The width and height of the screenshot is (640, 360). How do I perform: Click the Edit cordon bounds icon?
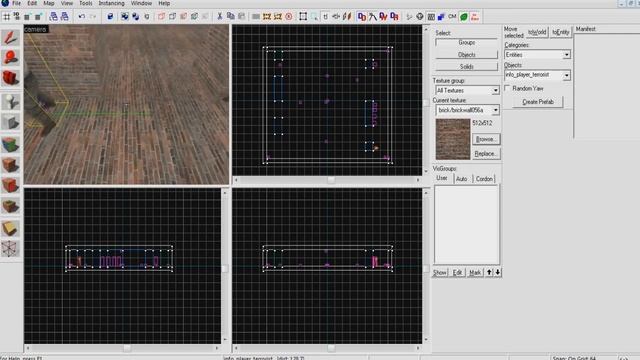278,17
